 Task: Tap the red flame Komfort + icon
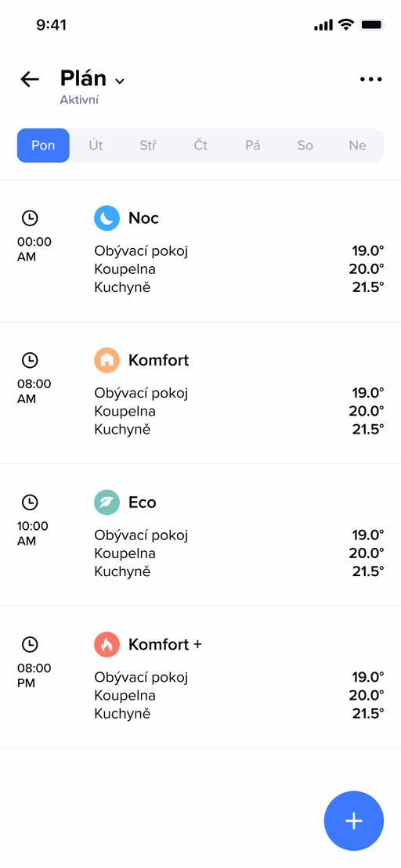(x=107, y=644)
